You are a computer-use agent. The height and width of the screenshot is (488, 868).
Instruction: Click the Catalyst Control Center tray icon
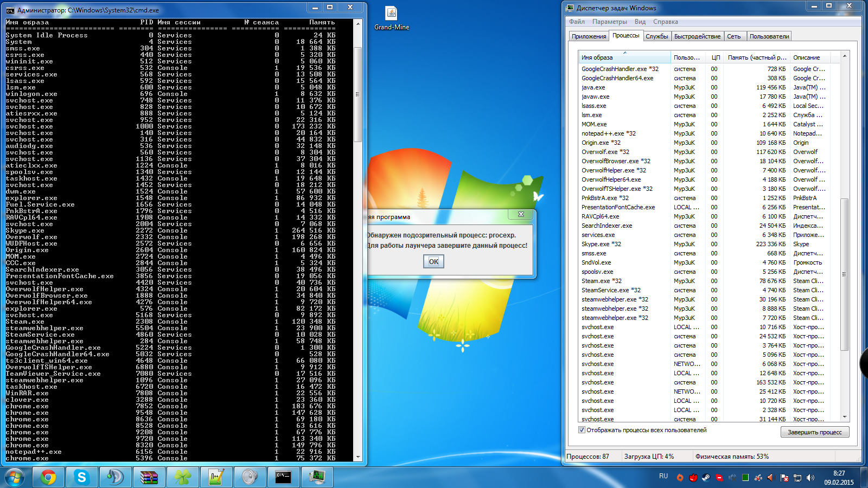coord(758,478)
